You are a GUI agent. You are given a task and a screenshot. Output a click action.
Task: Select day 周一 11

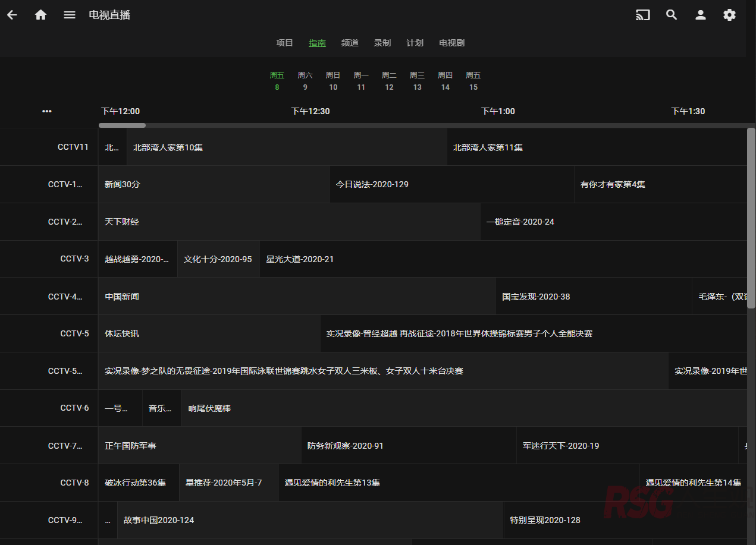(361, 81)
